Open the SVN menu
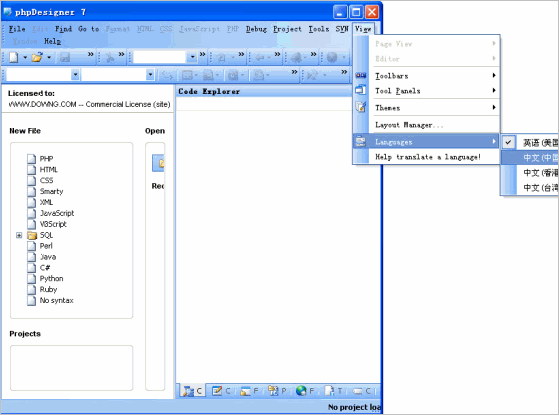The height and width of the screenshot is (415, 559). (x=342, y=29)
